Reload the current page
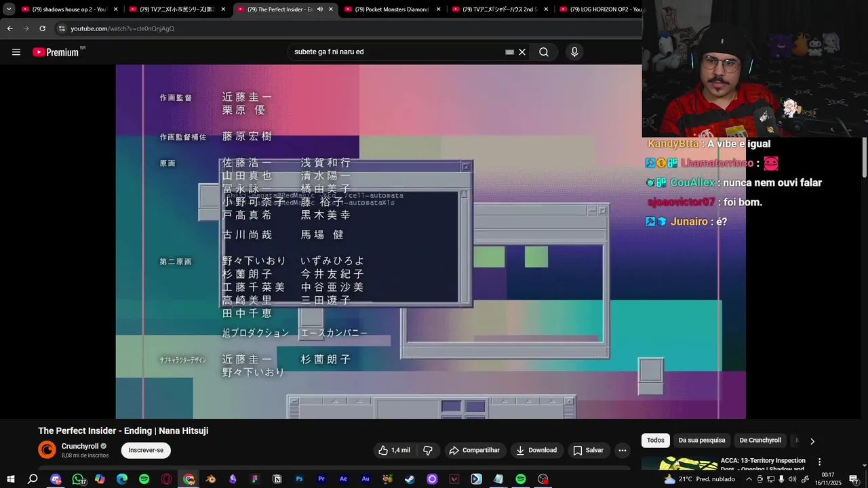868x488 pixels. 42,28
